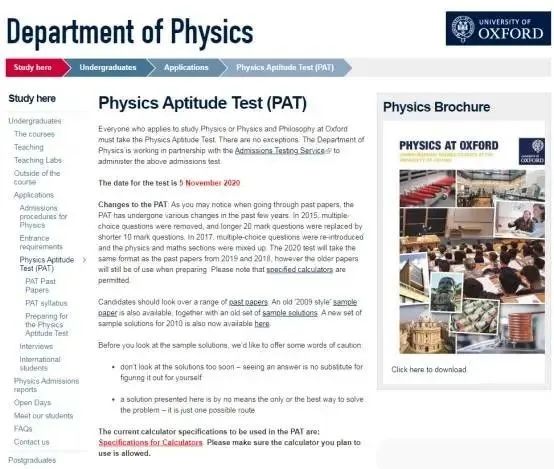Open the Physics at Oxford brochure cover

(x=472, y=244)
